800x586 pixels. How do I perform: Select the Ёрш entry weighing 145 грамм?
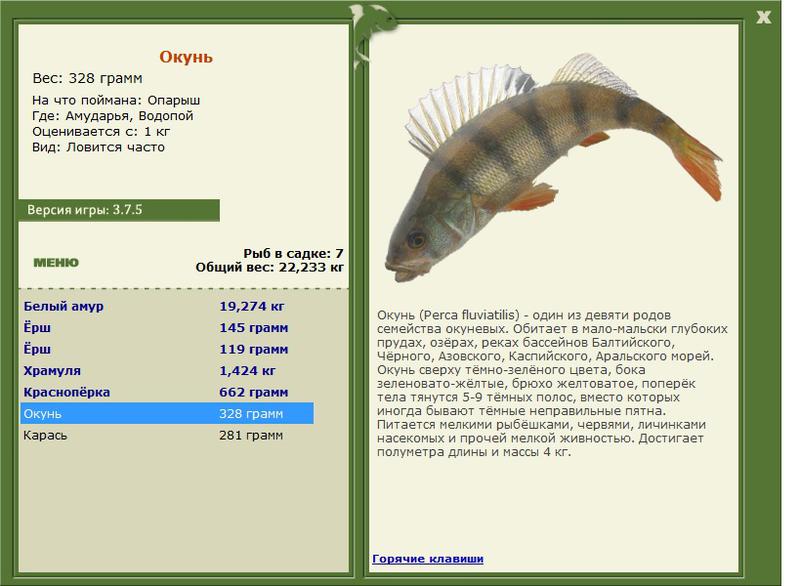tap(36, 327)
